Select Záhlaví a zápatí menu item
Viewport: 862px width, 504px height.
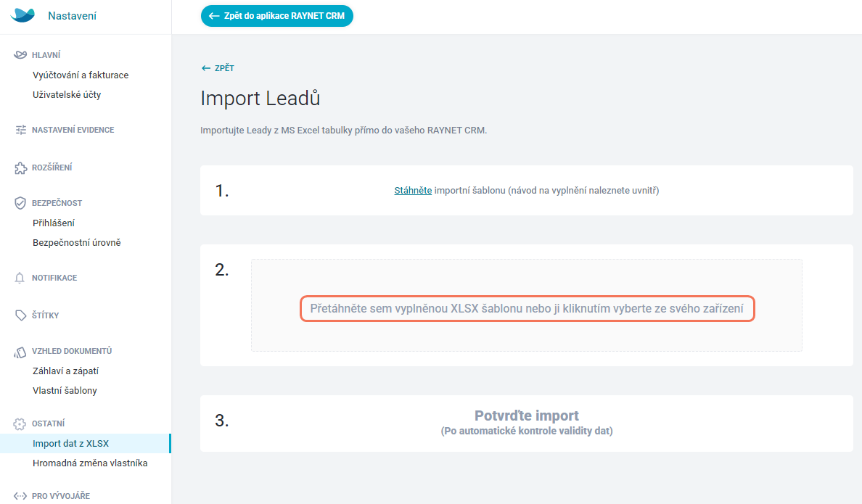click(x=65, y=371)
